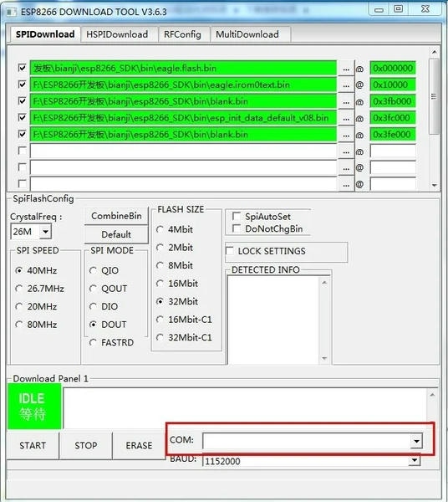Set flash size to 32Mbit-C1
Viewport: 448px width, 502px height.
click(x=160, y=337)
